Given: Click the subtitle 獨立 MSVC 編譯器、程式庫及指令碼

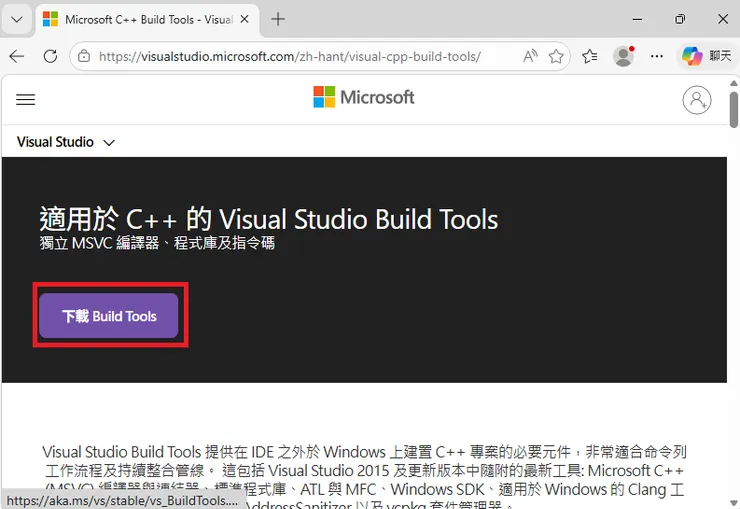Looking at the screenshot, I should [x=157, y=243].
